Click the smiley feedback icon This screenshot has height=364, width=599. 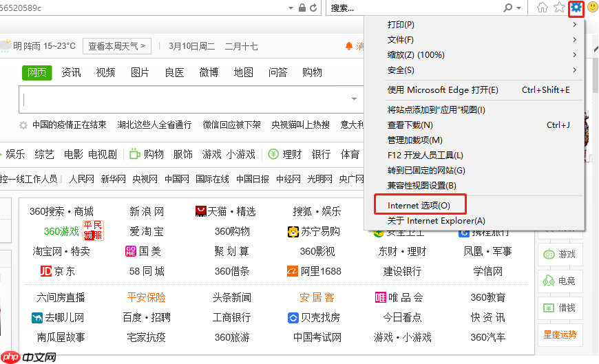coord(593,8)
